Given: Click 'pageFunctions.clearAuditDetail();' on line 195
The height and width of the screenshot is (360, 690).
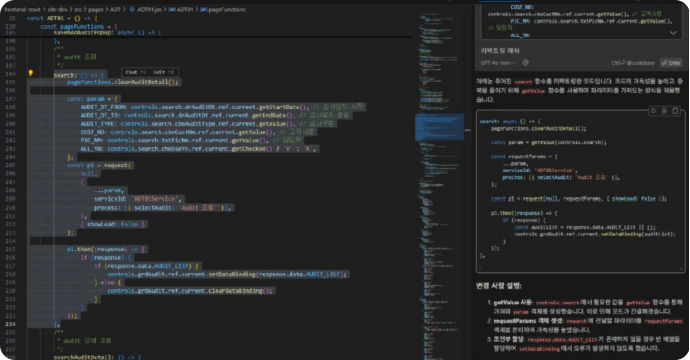Looking at the screenshot, I should pos(123,82).
